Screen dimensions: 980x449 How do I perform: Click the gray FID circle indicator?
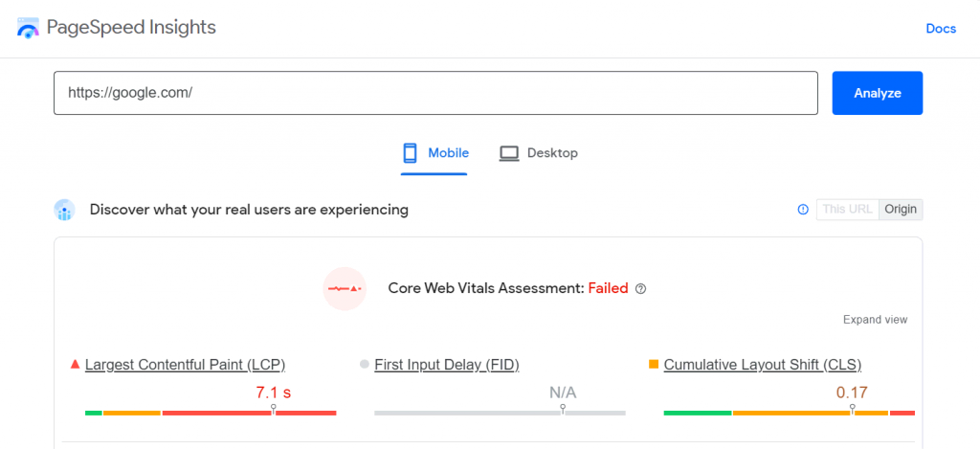click(x=364, y=365)
